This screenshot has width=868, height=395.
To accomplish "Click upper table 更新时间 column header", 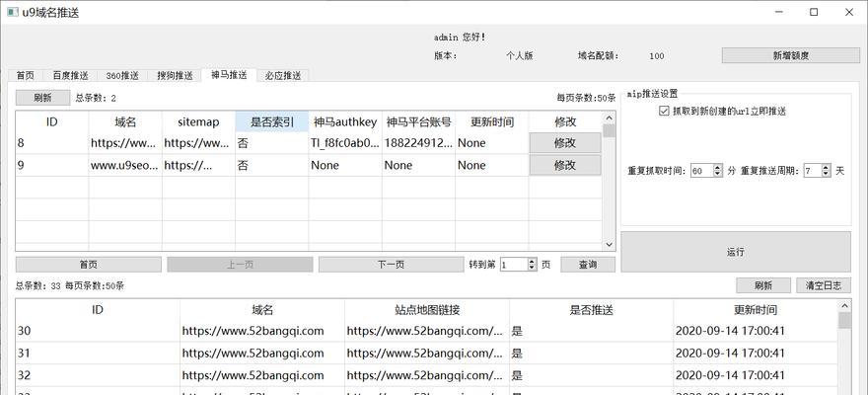I will pos(491,121).
